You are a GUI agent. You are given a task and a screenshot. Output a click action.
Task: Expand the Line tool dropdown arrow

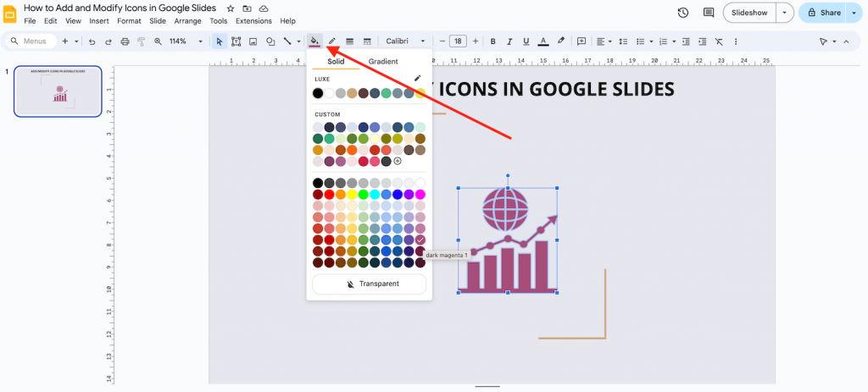(x=299, y=41)
